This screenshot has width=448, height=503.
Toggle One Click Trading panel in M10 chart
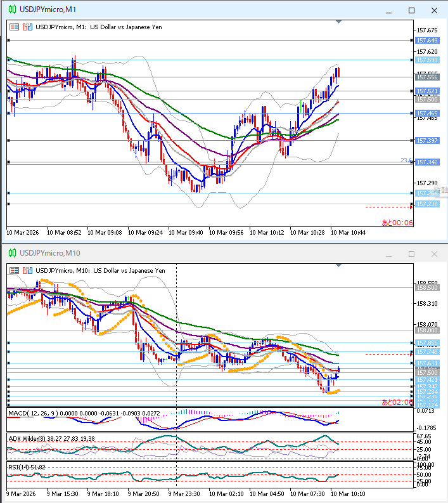click(14, 270)
